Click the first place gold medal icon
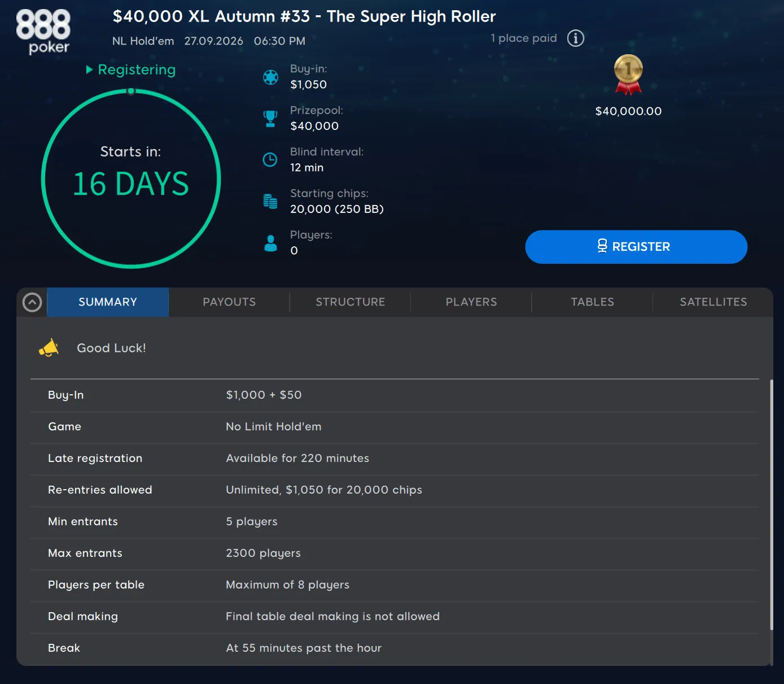This screenshot has width=784, height=684. pos(628,75)
